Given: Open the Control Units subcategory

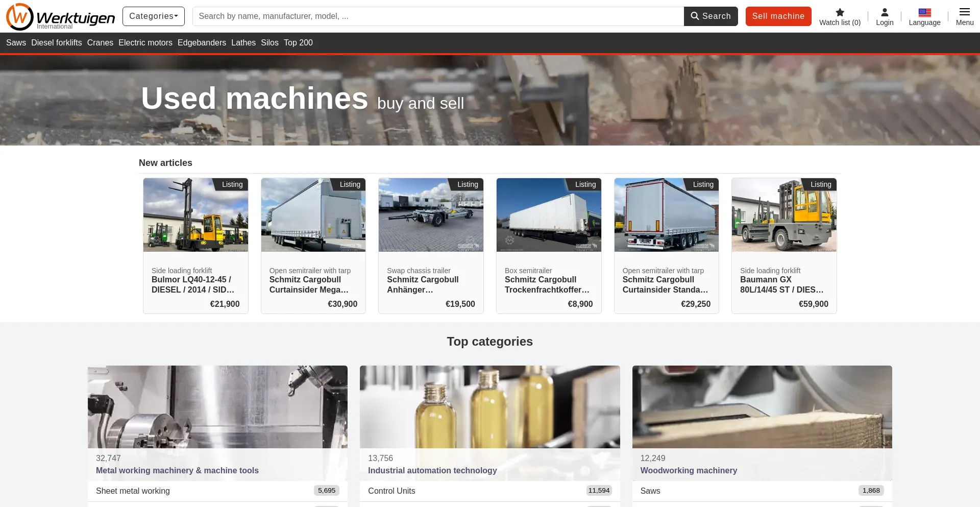Looking at the screenshot, I should pos(391,491).
